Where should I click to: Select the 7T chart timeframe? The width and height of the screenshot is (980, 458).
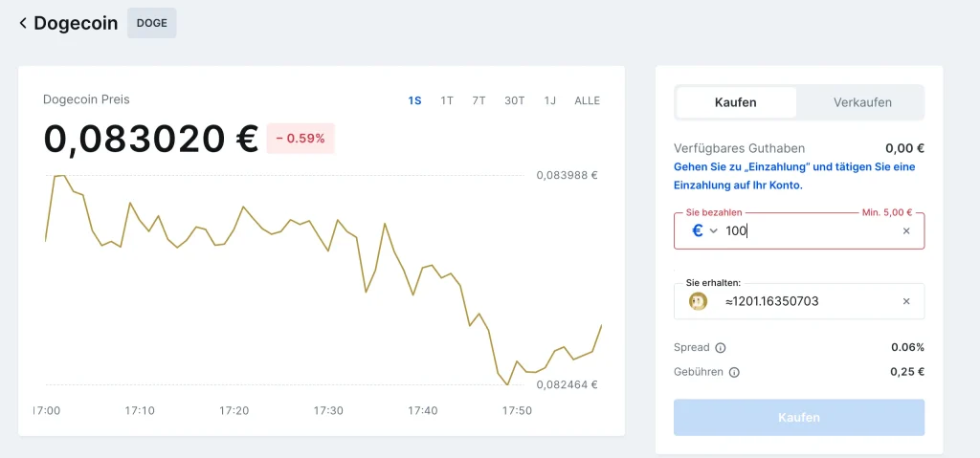(x=479, y=100)
